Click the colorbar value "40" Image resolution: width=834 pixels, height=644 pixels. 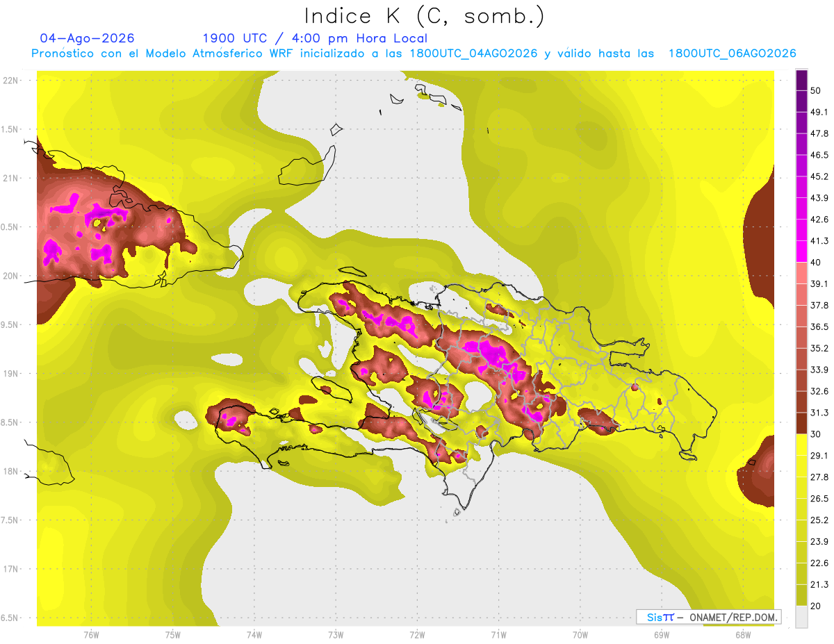pos(816,263)
